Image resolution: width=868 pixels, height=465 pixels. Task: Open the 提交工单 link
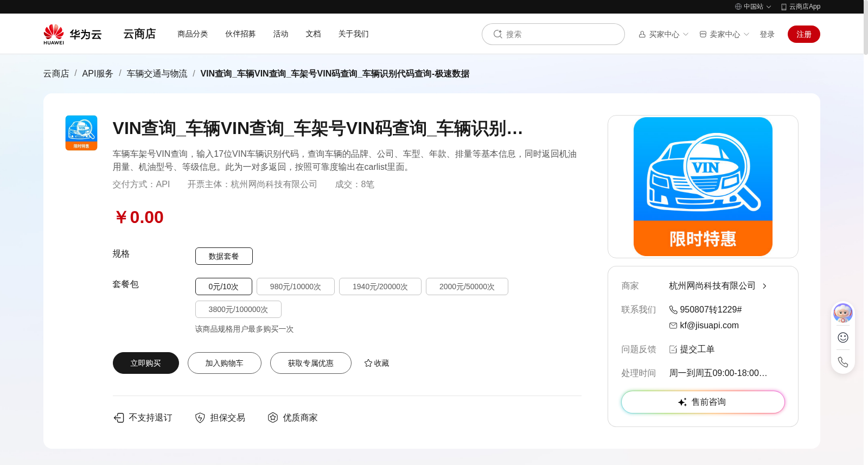[697, 349]
